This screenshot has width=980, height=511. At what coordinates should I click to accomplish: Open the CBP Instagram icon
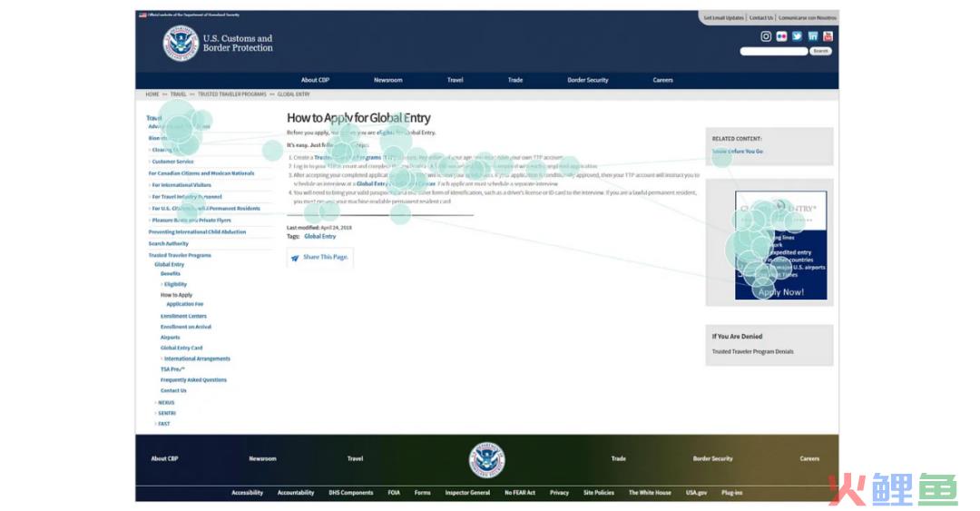click(x=766, y=36)
